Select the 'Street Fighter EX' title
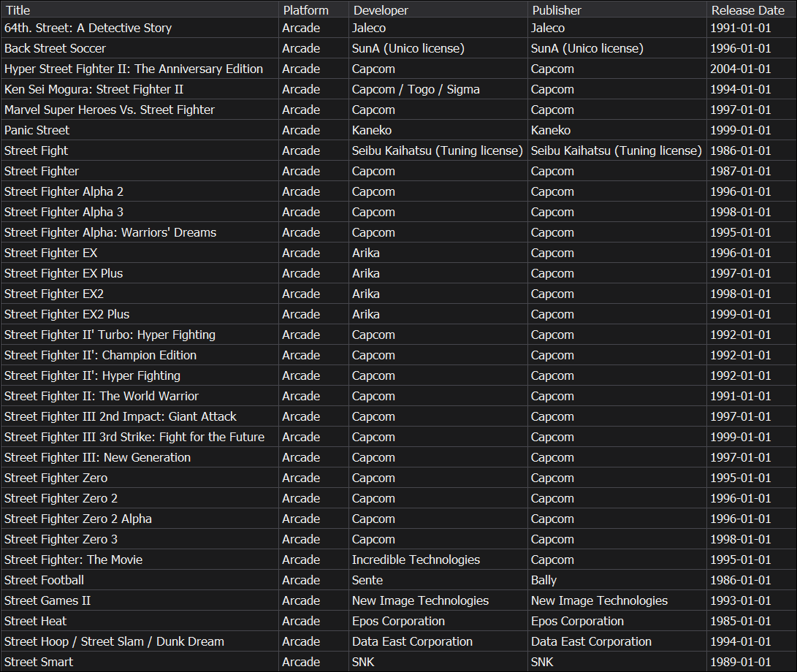Image resolution: width=797 pixels, height=672 pixels. click(x=51, y=253)
